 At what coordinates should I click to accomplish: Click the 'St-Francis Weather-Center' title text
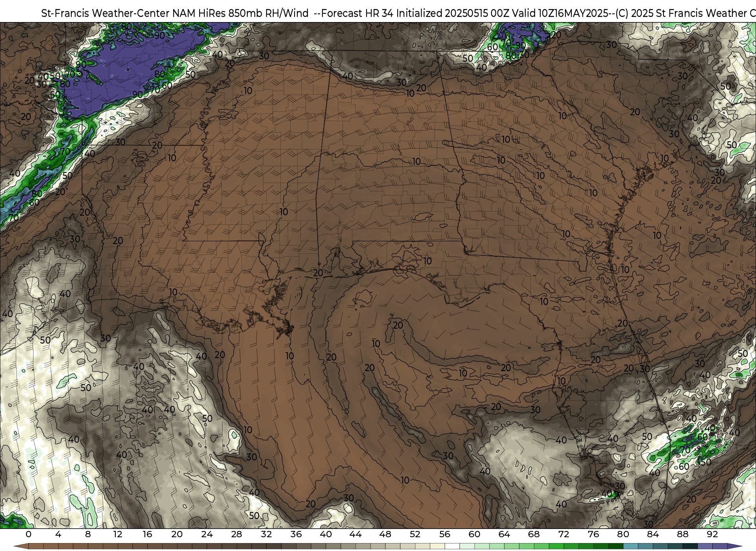(106, 13)
